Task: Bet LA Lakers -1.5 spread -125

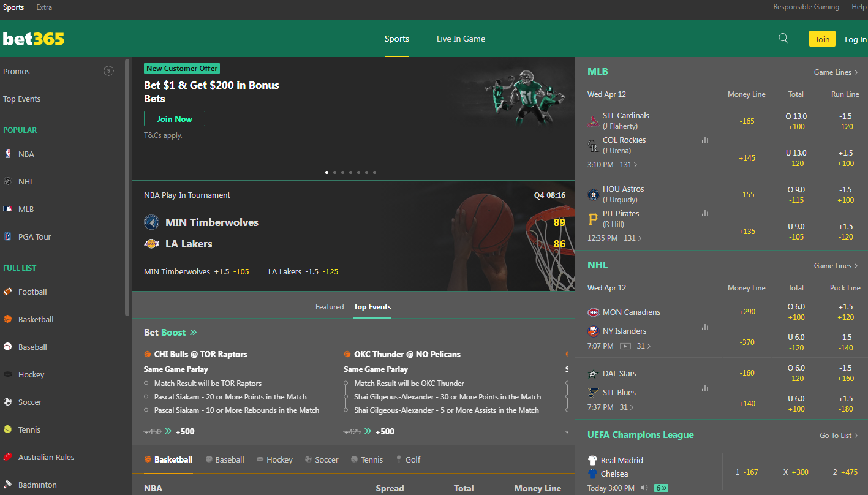Action: tap(303, 271)
